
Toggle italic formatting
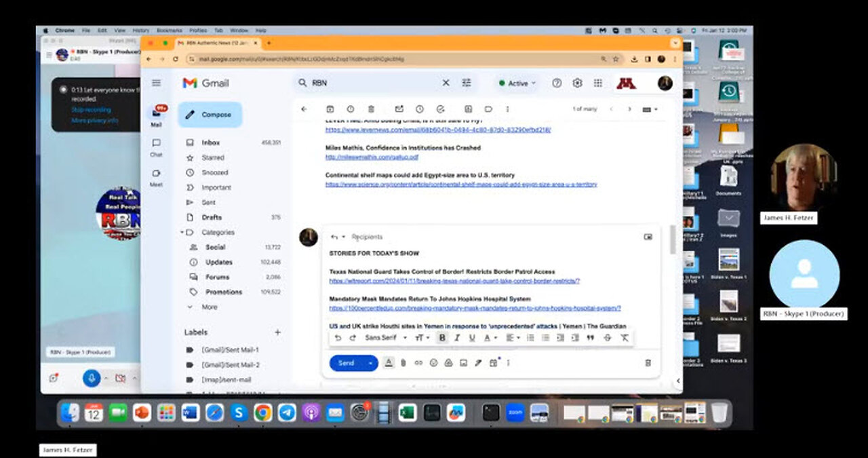(457, 338)
